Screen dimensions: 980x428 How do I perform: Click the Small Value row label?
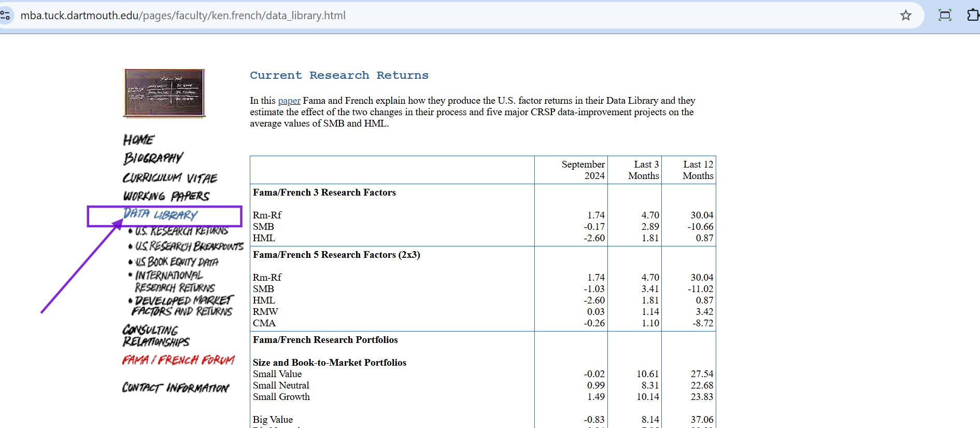[x=277, y=374]
